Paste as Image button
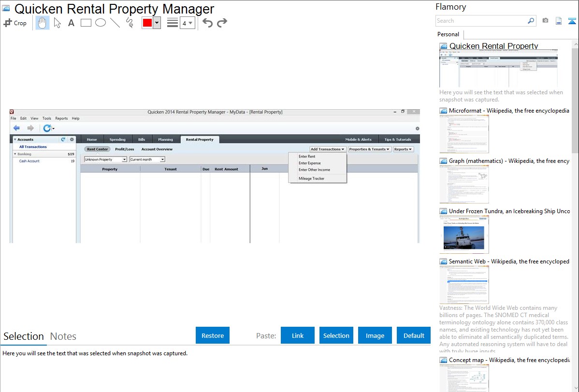Image resolution: width=579 pixels, height=392 pixels. [375, 335]
